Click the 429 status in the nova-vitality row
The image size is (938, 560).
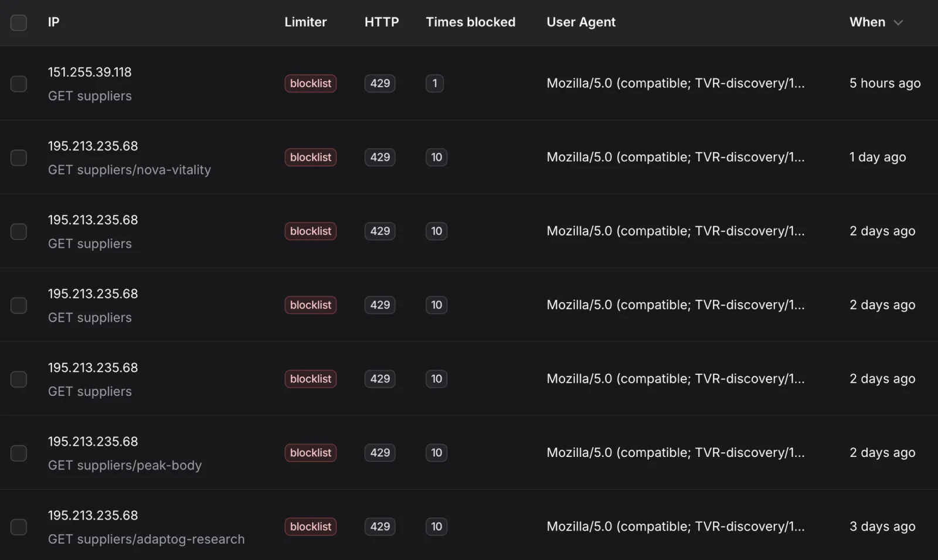[x=380, y=157]
